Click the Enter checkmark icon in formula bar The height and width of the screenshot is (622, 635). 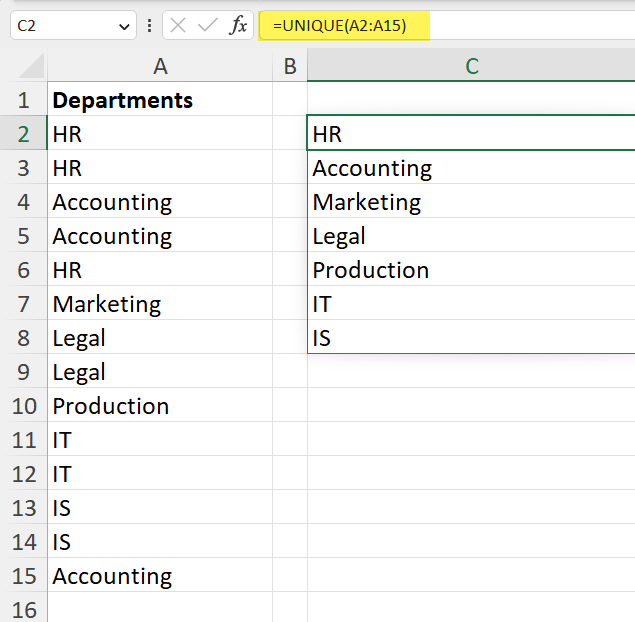click(x=207, y=26)
